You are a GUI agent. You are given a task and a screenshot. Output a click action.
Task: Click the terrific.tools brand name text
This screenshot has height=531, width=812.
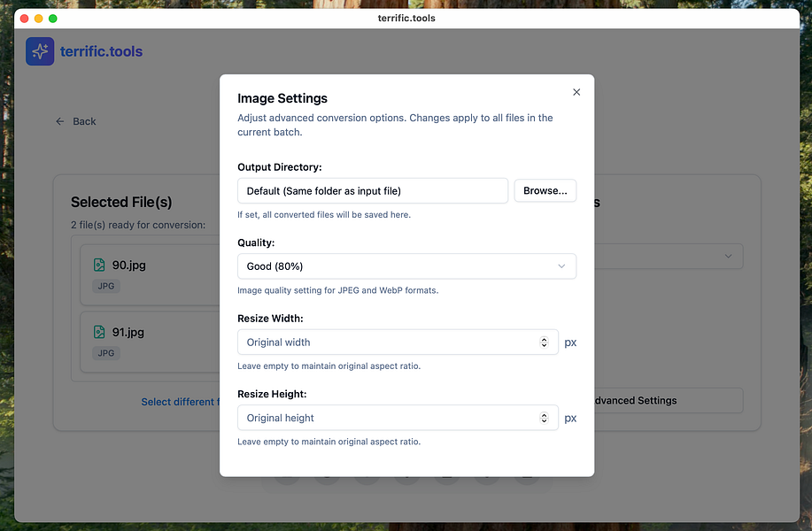[x=101, y=51]
